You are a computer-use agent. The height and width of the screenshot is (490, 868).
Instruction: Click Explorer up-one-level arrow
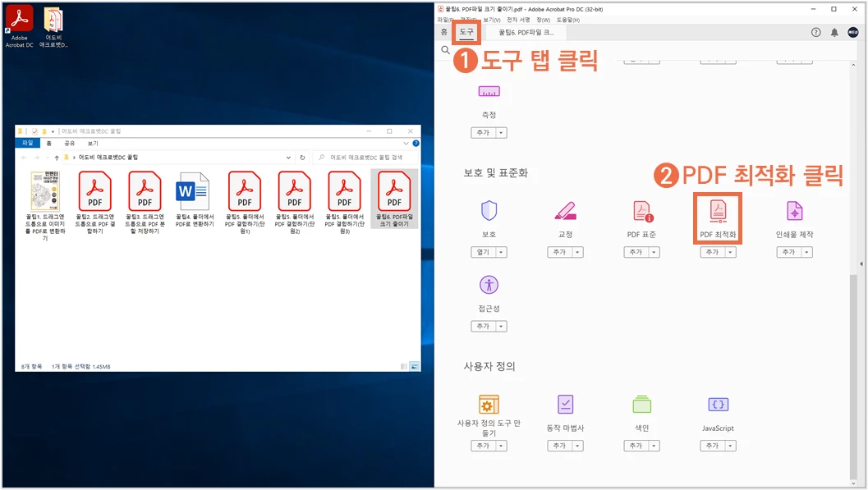coord(57,158)
